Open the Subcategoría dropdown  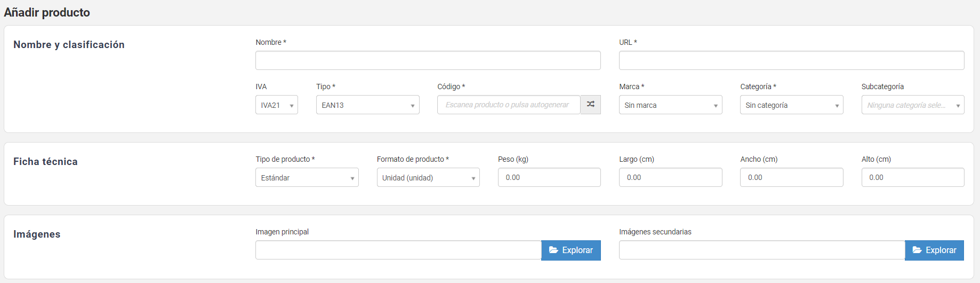click(x=913, y=105)
